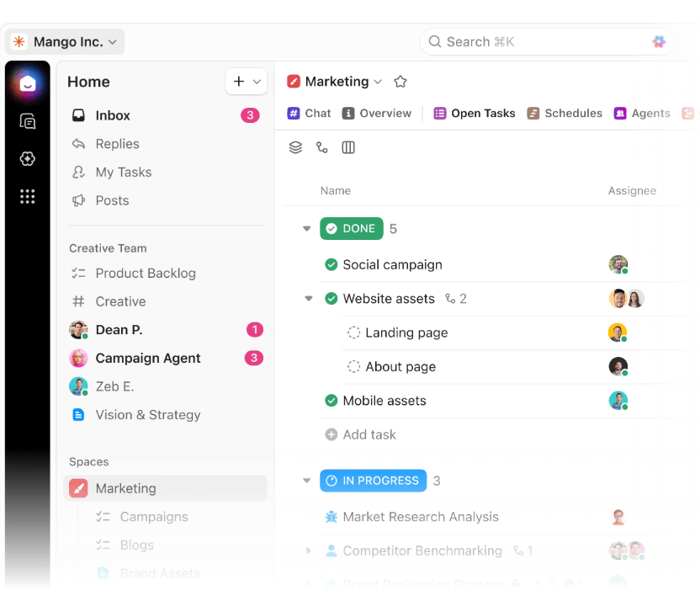Open the Home icon in the left rail
This screenshot has height=612, width=700.
coord(28,85)
